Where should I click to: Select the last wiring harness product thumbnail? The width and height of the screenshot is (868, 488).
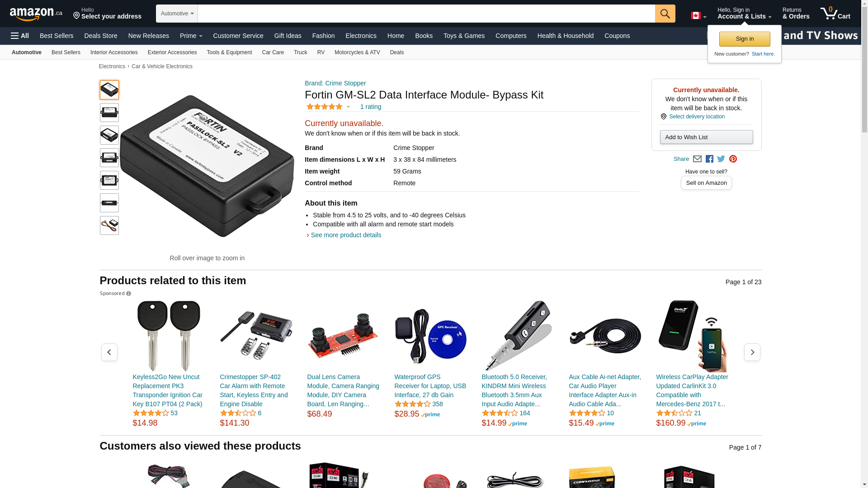109,225
